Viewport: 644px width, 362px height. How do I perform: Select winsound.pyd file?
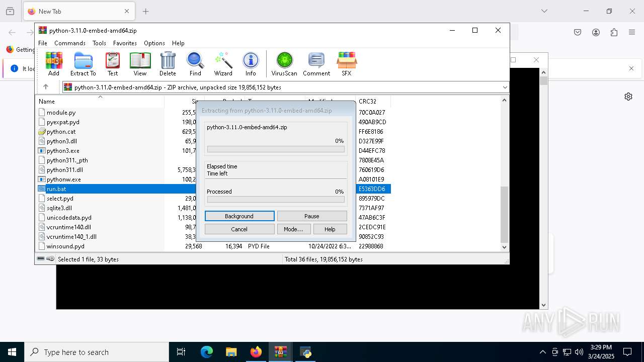click(x=65, y=246)
